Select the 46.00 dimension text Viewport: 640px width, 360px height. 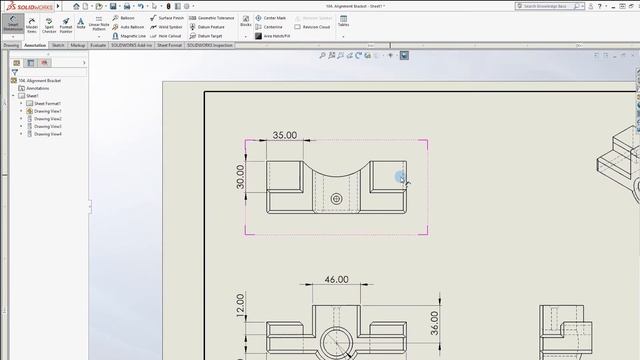[336, 280]
